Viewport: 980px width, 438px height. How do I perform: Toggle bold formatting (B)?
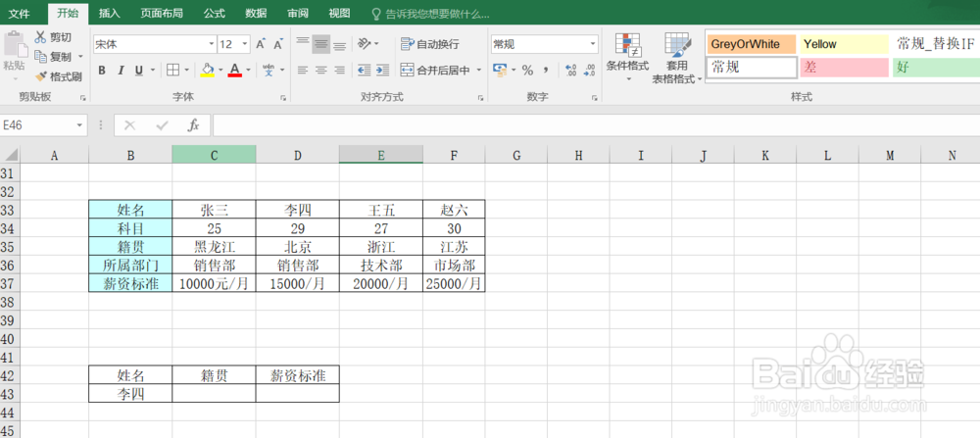click(102, 70)
